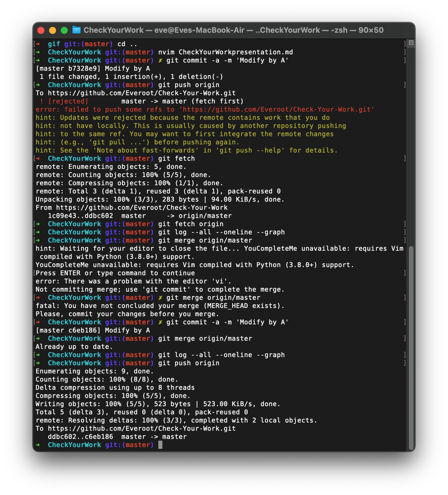Click '1c09e43..ddbc602 master -> origin/master' line

(140, 216)
